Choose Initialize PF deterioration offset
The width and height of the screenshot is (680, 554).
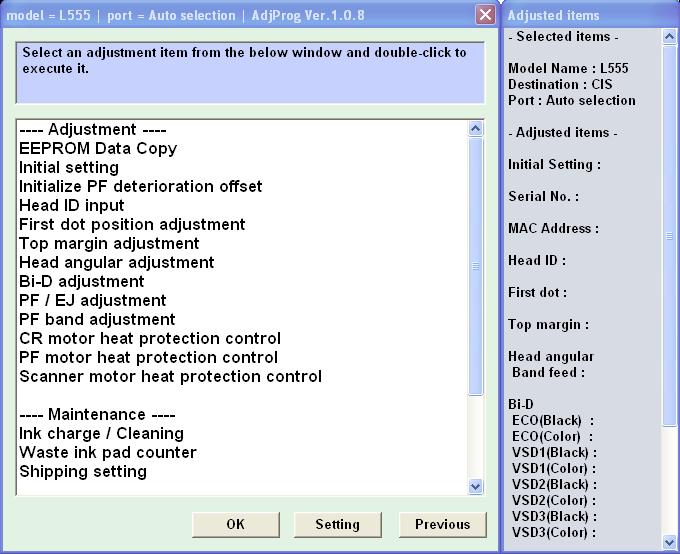141,187
